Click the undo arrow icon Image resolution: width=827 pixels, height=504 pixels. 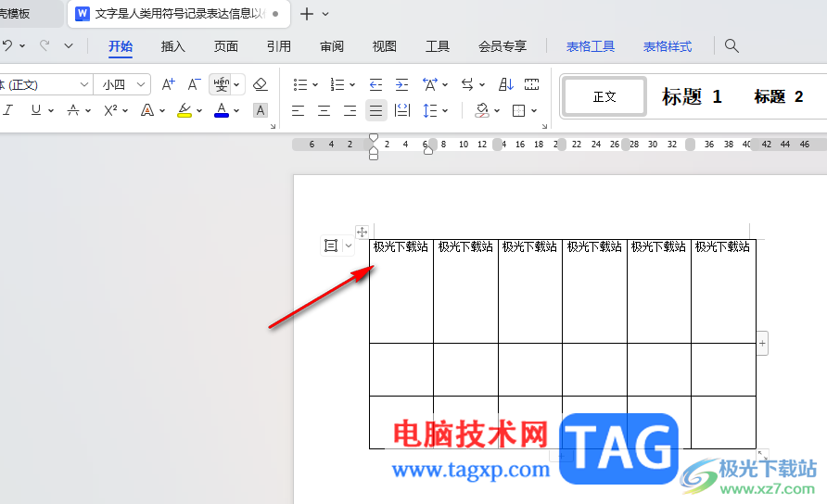(7, 46)
